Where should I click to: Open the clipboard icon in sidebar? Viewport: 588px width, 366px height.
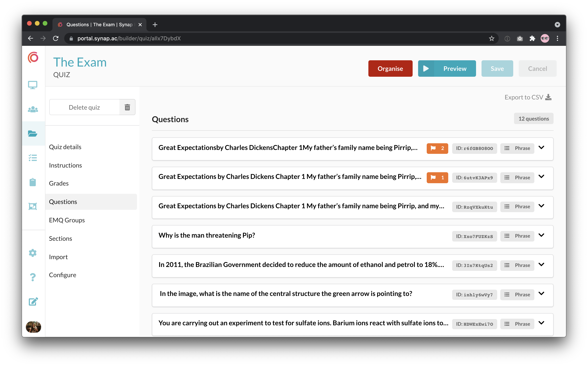(33, 182)
